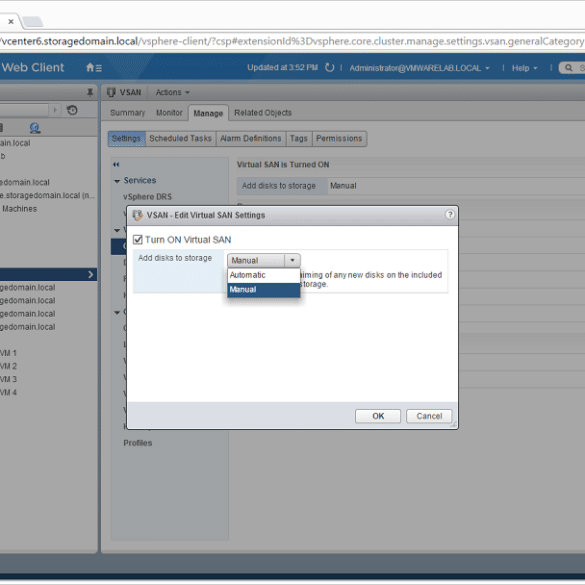Image resolution: width=585 pixels, height=585 pixels.
Task: Click the navigator forward arrow button
Action: pyautogui.click(x=55, y=110)
